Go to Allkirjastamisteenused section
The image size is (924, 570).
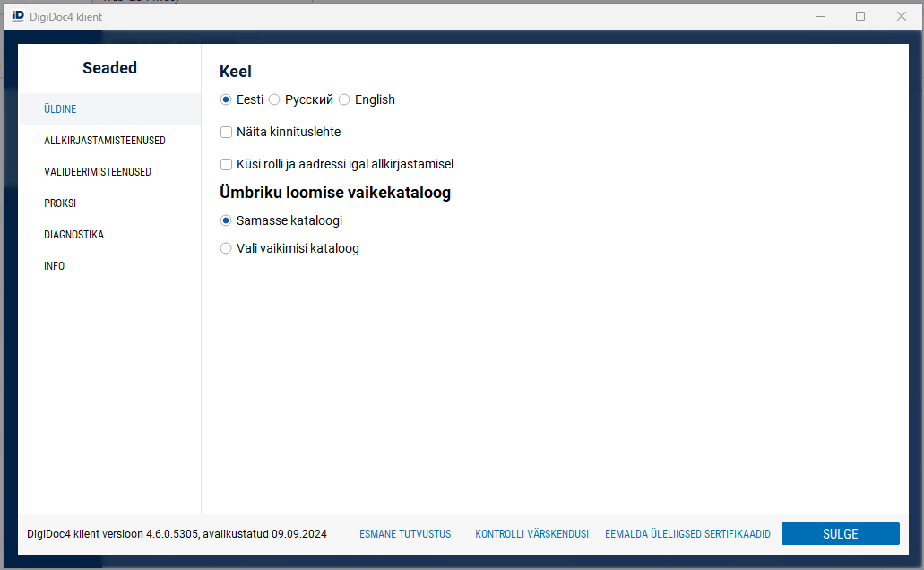[x=109, y=141]
